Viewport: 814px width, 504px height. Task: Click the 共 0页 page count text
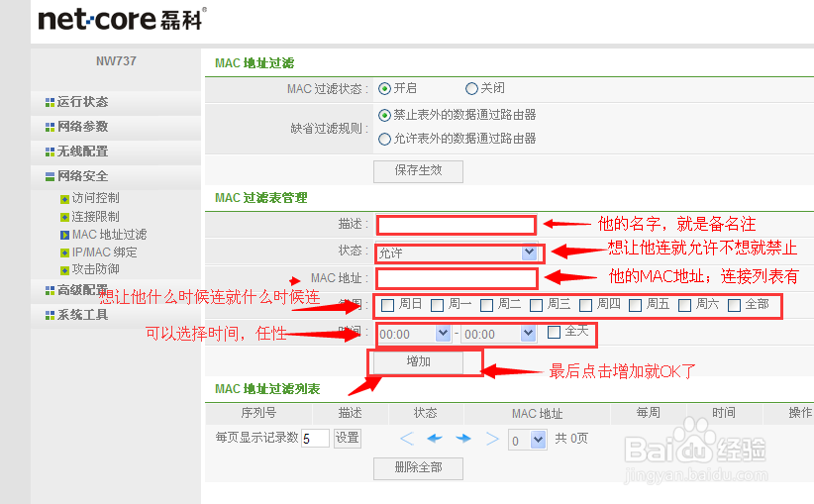pyautogui.click(x=571, y=439)
